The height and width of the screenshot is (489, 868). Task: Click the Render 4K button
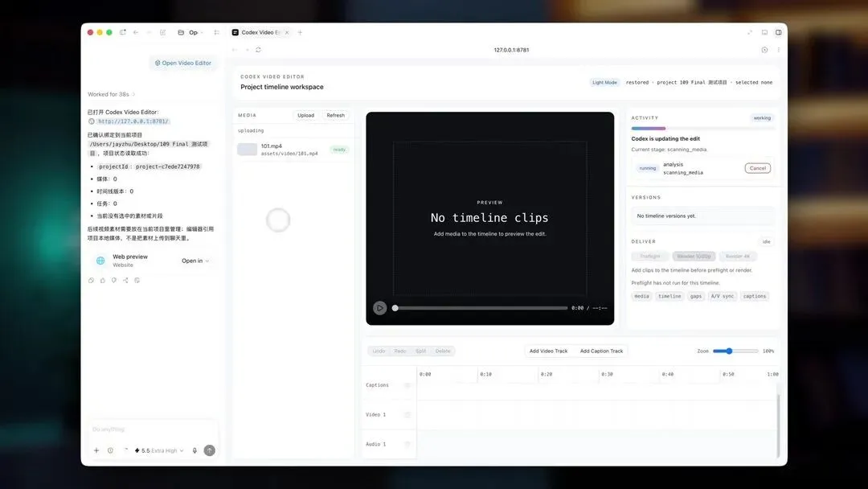738,257
